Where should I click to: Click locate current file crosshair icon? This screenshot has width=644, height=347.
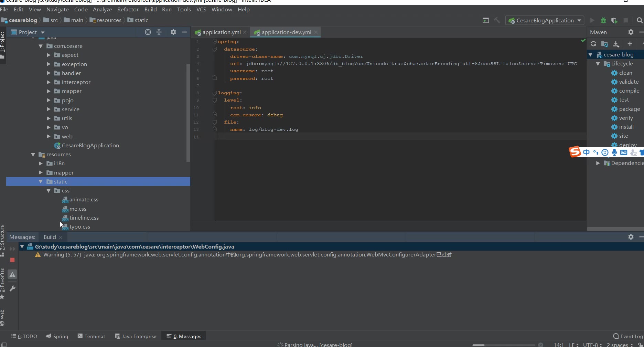click(x=148, y=32)
